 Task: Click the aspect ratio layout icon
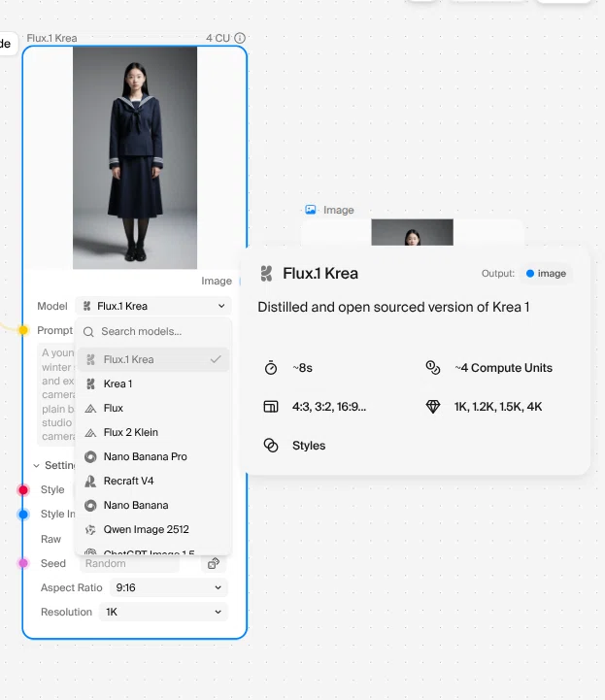tap(271, 406)
